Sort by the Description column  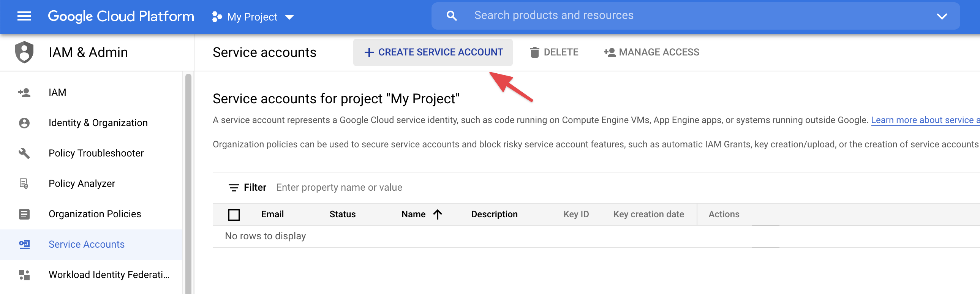[494, 215]
